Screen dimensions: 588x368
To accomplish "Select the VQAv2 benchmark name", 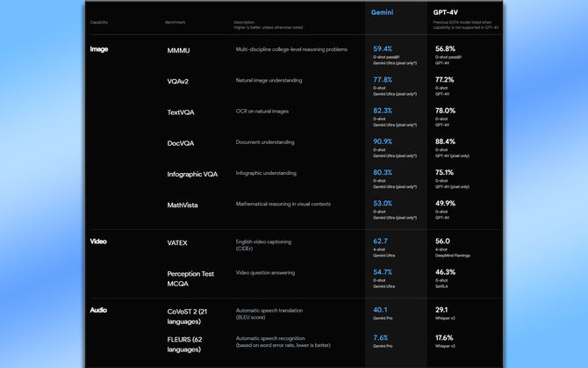I will click(178, 82).
